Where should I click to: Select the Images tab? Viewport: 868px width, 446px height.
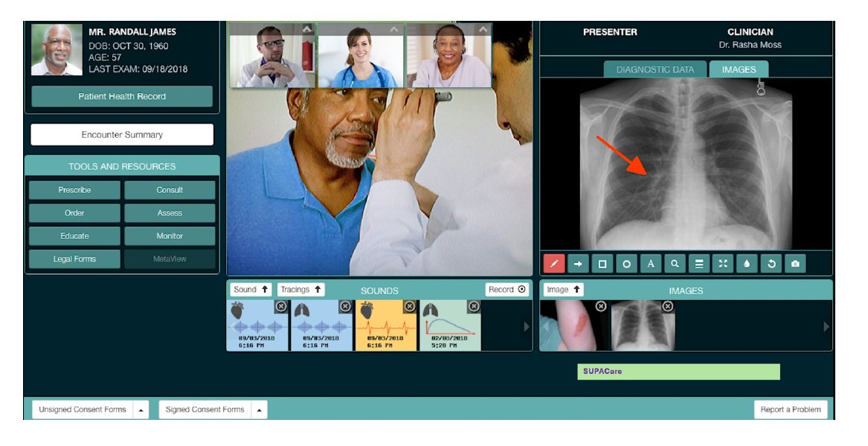pos(739,69)
